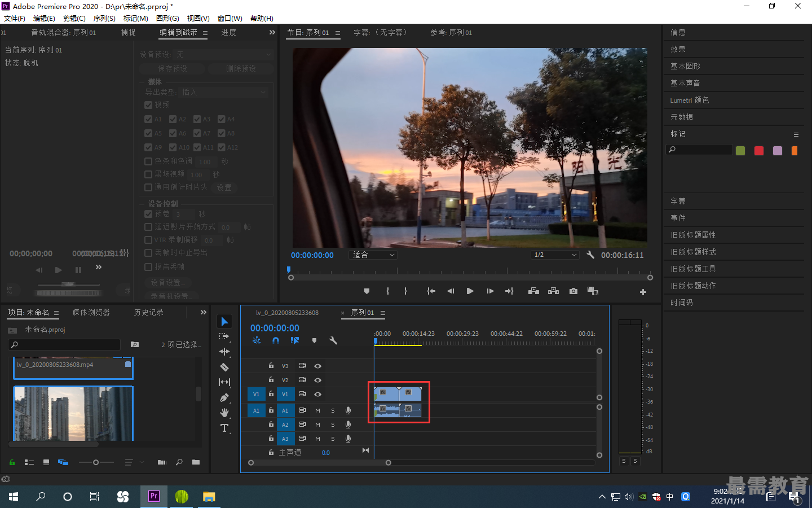Toggle linked selection in timeline
Screen dimensions: 812x508
pyautogui.click(x=294, y=340)
